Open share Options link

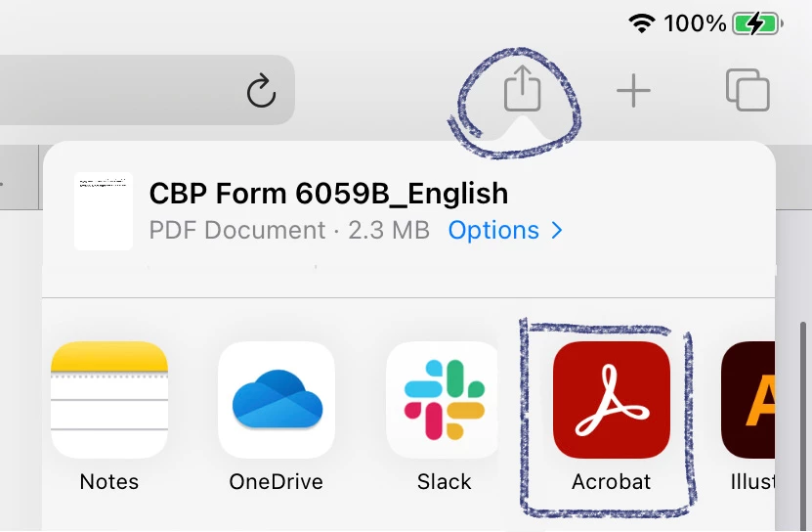coord(505,230)
